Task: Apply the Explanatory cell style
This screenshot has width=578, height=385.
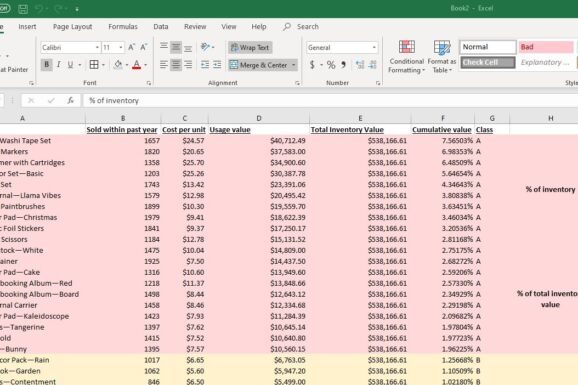Action: 546,62
